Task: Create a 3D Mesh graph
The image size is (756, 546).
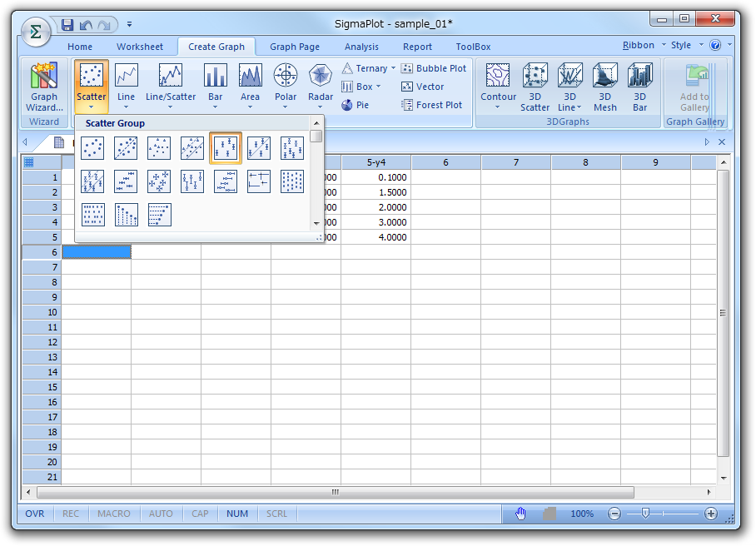Action: coord(604,87)
